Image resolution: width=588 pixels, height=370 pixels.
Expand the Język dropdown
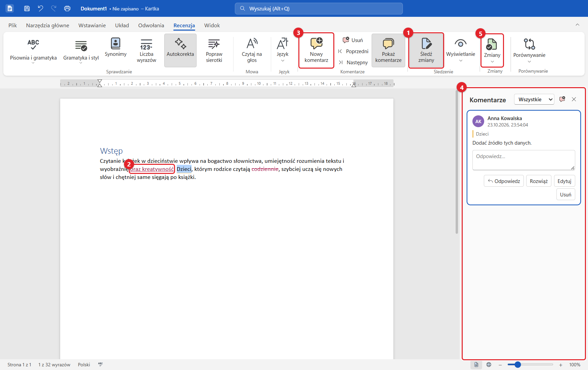click(x=283, y=50)
